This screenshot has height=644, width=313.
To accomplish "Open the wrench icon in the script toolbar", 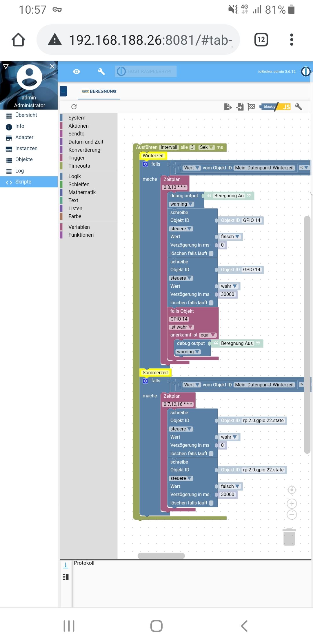I will point(299,107).
